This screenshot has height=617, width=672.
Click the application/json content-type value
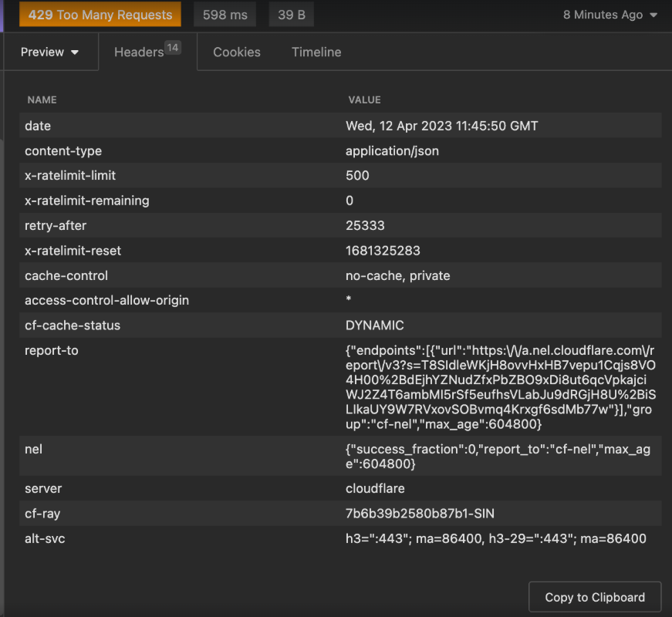coord(392,151)
